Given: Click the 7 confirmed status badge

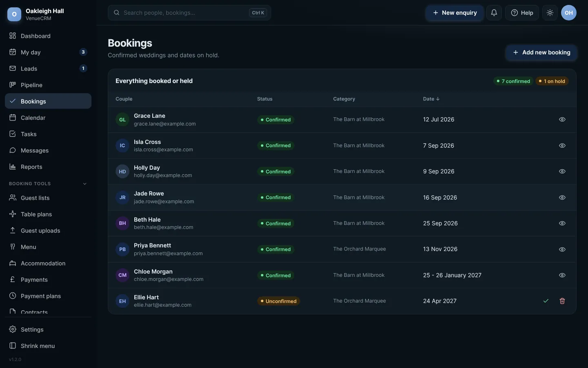Looking at the screenshot, I should (513, 81).
